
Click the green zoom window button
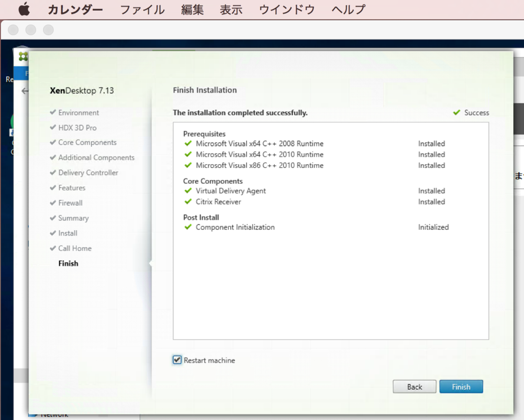(49, 30)
